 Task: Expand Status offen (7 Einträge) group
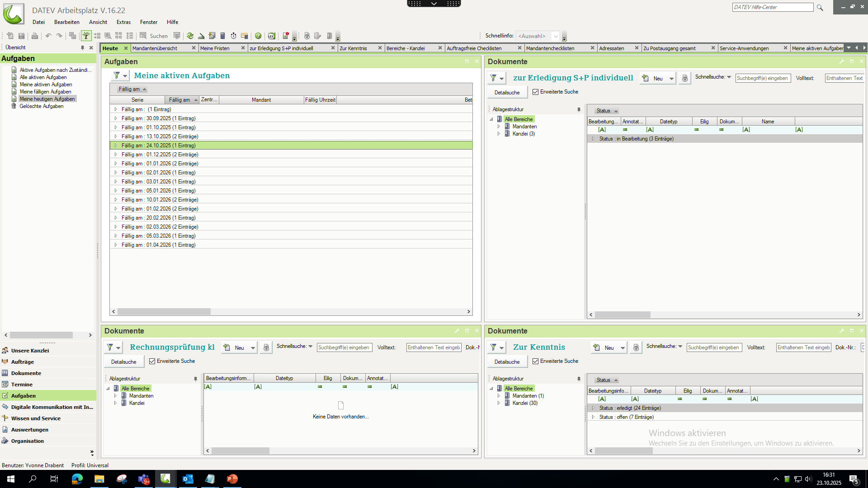pyautogui.click(x=593, y=417)
